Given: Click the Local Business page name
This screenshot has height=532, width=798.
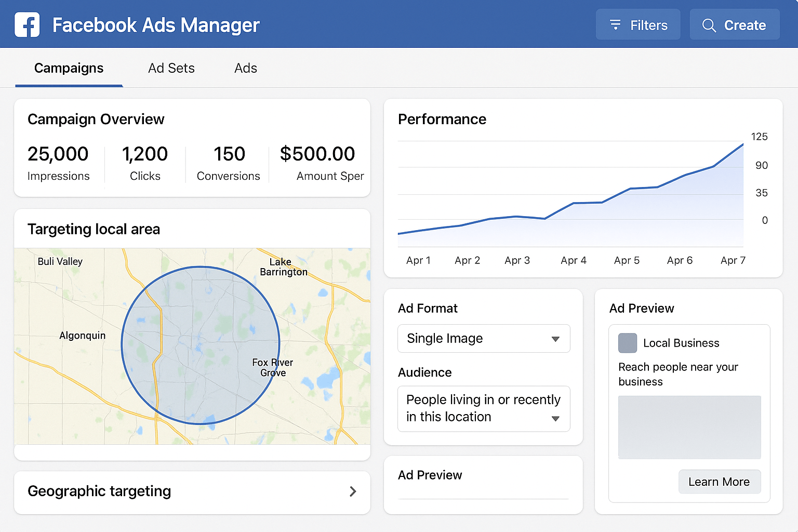Looking at the screenshot, I should pyautogui.click(x=681, y=343).
